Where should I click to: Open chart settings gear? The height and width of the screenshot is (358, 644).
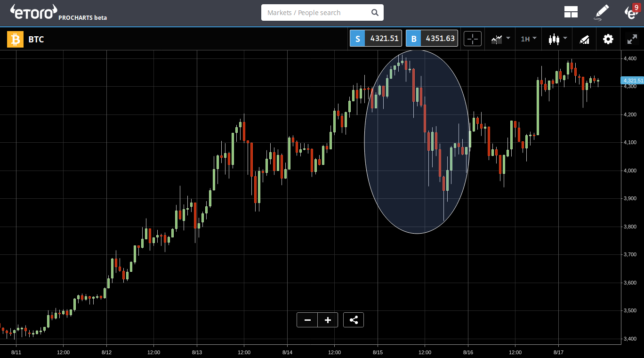coord(608,39)
